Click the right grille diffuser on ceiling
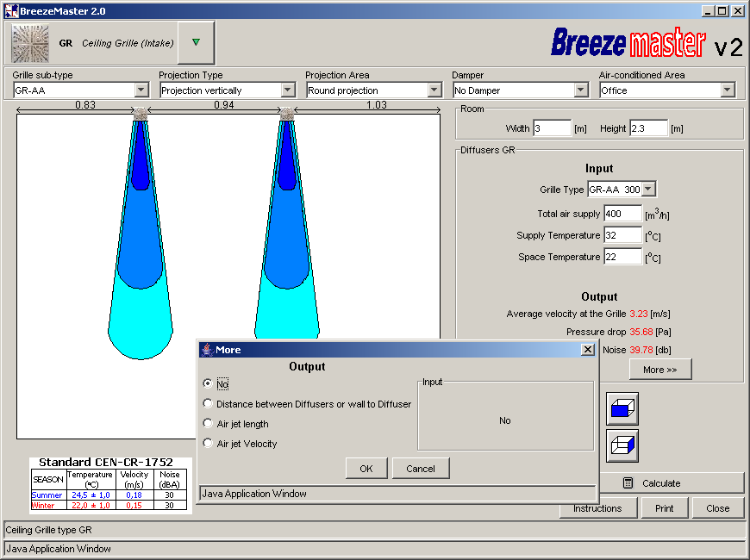 click(x=286, y=114)
